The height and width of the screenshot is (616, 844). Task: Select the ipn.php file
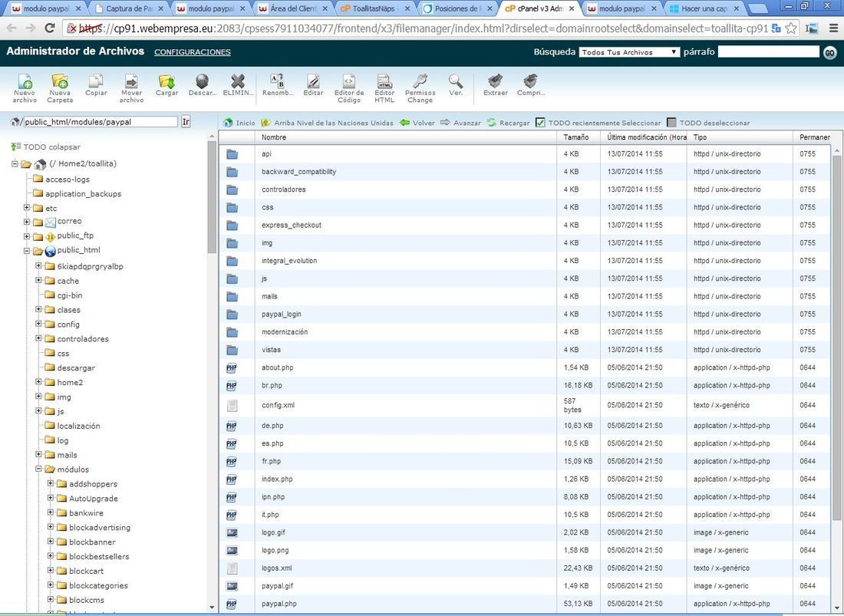pyautogui.click(x=273, y=496)
